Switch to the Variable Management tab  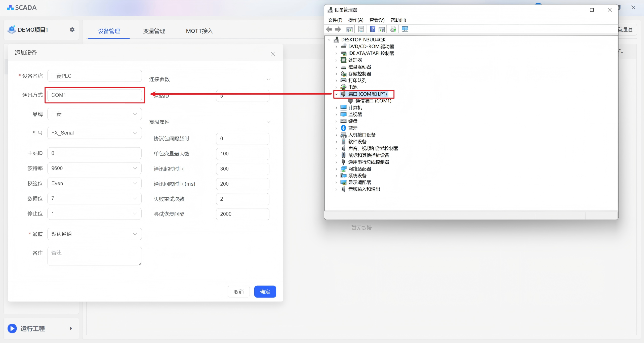click(154, 31)
